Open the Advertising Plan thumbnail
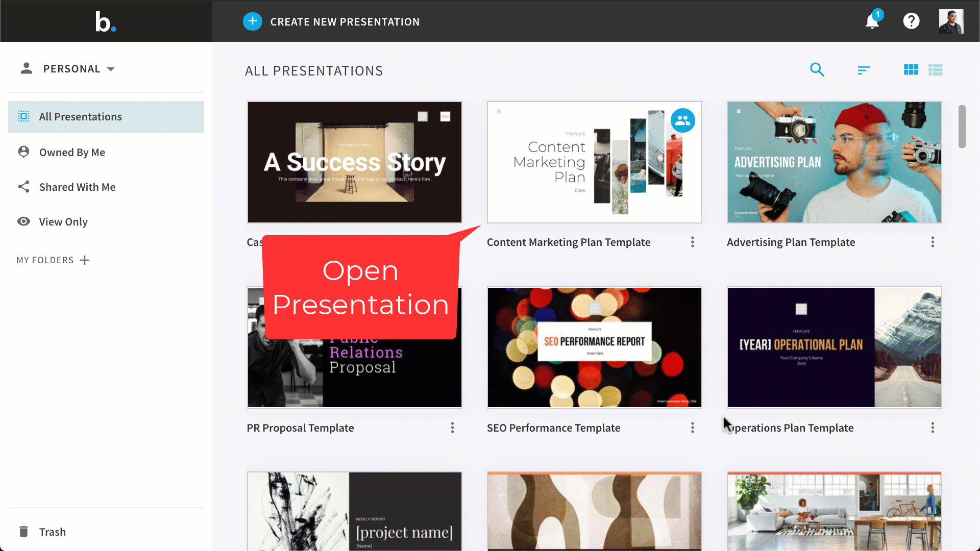Screen dimensions: 980x551 coord(835,162)
